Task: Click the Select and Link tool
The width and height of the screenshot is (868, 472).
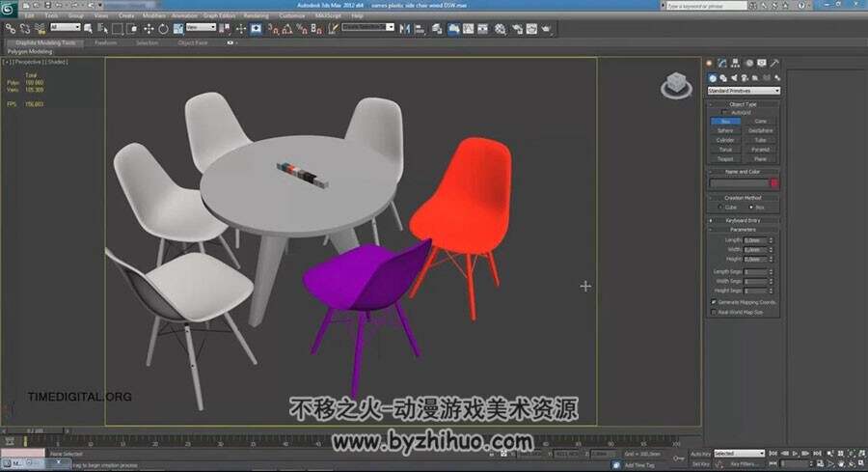Action: [x=11, y=28]
